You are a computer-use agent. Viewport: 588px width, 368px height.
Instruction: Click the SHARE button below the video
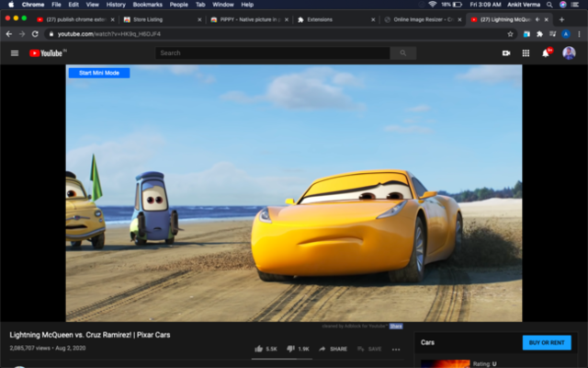tap(334, 349)
